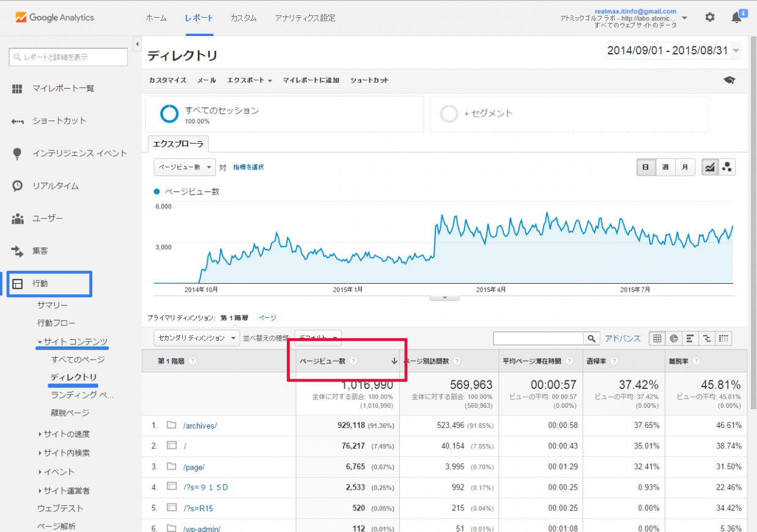Select 週 weekly graph granularity
This screenshot has width=757, height=532.
tap(665, 168)
